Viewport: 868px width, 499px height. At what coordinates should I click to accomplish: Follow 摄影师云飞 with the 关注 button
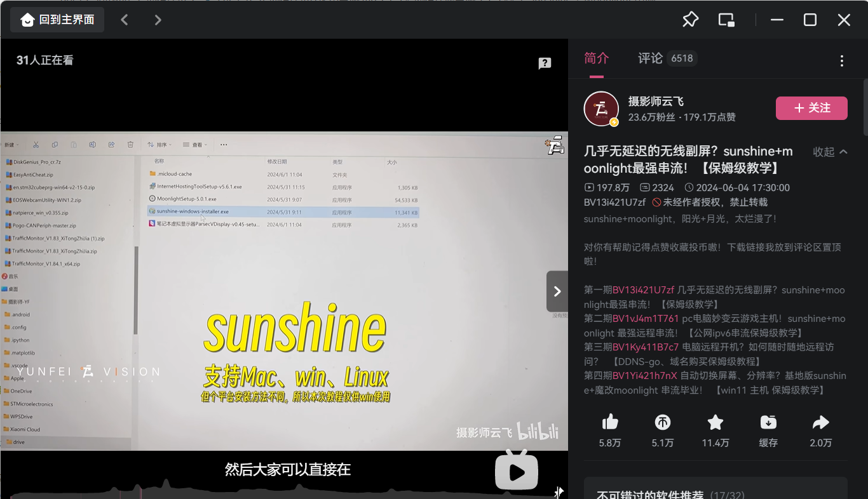coord(811,108)
